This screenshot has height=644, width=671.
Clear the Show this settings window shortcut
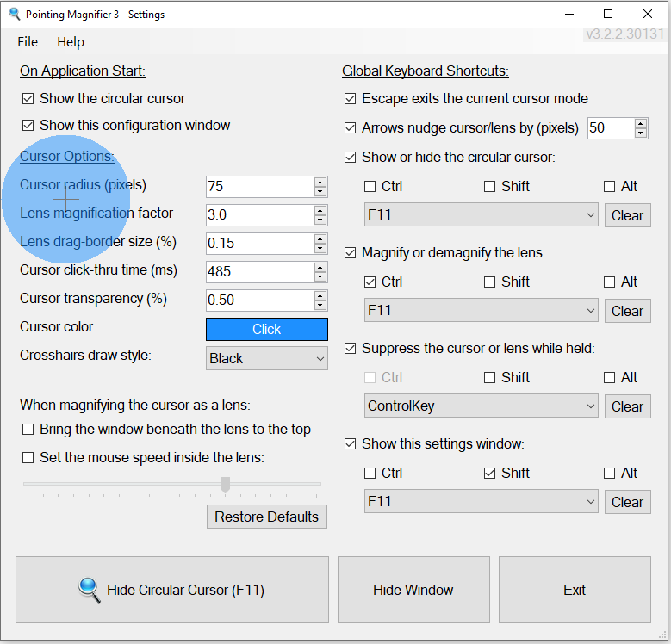[x=627, y=502]
